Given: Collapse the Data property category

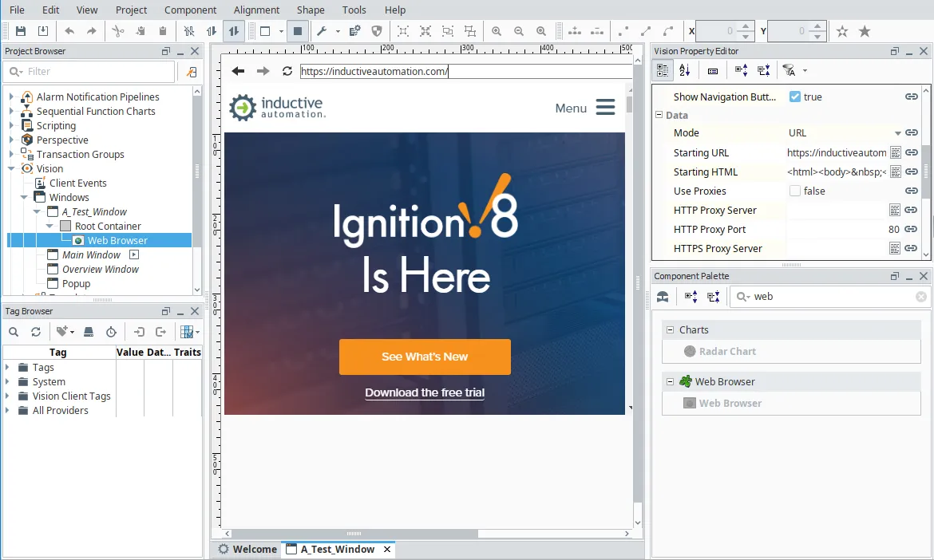Looking at the screenshot, I should click(659, 115).
